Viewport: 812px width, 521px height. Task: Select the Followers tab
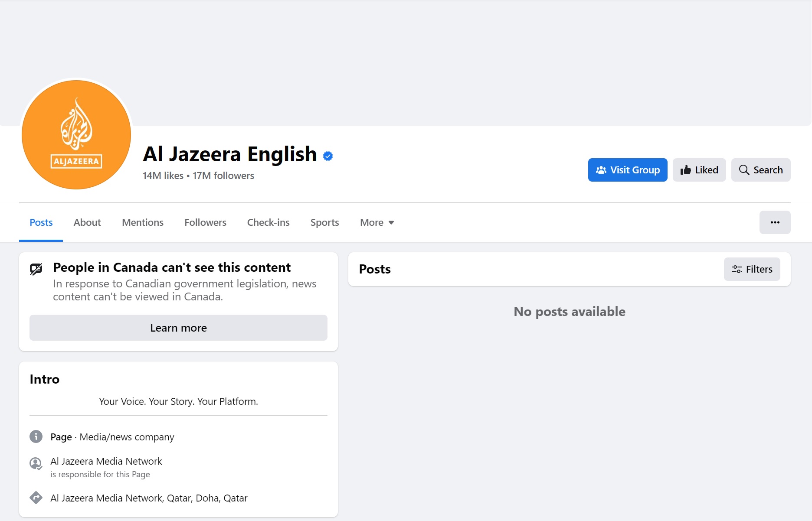coord(205,222)
